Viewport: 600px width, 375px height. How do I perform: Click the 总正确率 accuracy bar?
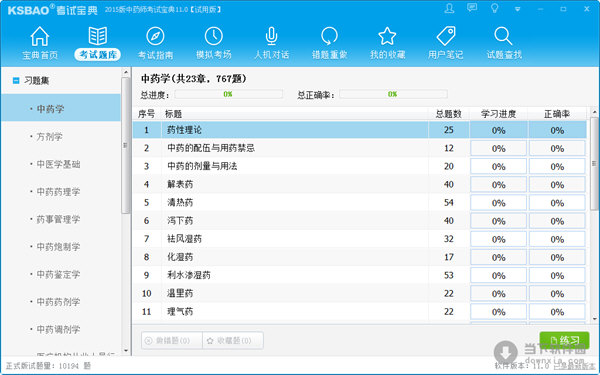[393, 94]
